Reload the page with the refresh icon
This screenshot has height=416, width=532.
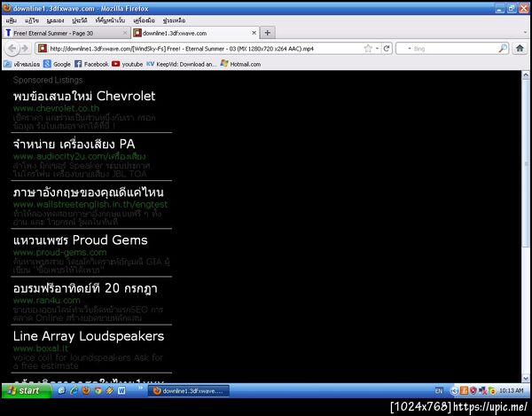coord(387,49)
